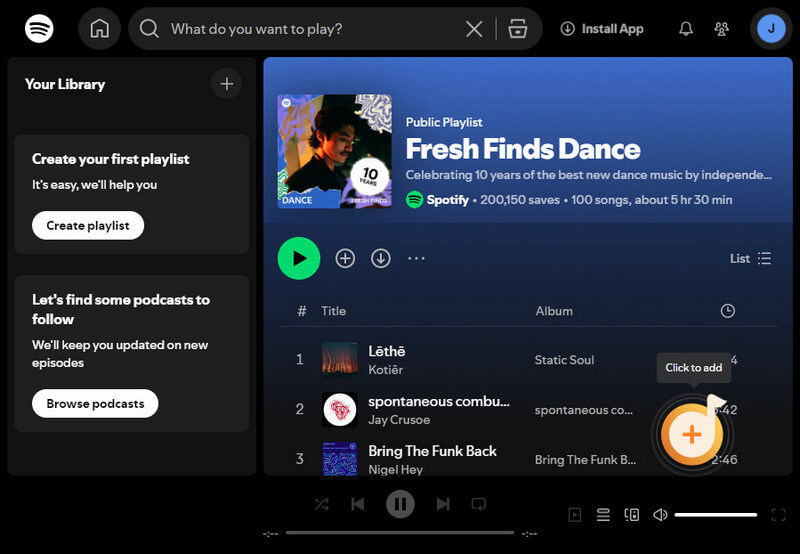This screenshot has width=800, height=554.
Task: Open more options three-dots menu
Action: (x=416, y=258)
